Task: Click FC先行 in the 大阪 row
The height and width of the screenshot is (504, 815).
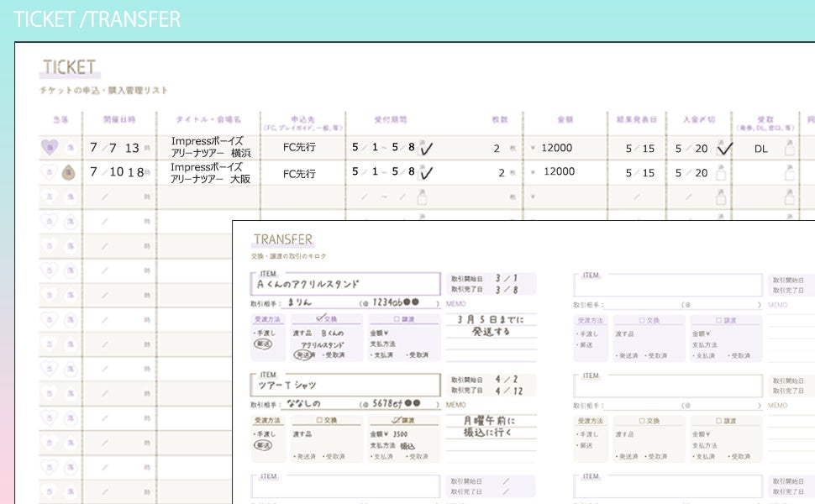Action: point(299,174)
